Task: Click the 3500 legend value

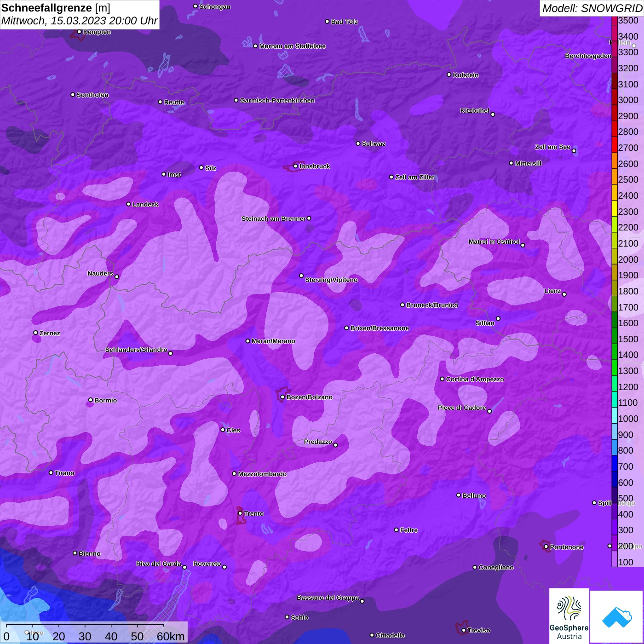Action: (x=628, y=20)
